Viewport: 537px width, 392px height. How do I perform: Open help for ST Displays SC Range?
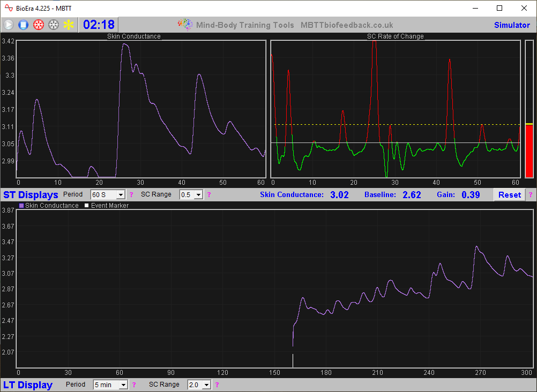pos(209,195)
